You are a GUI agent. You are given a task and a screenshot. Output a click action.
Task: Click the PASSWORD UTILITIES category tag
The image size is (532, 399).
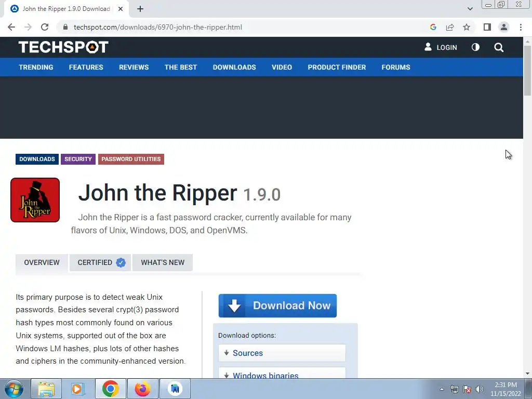[x=131, y=159]
